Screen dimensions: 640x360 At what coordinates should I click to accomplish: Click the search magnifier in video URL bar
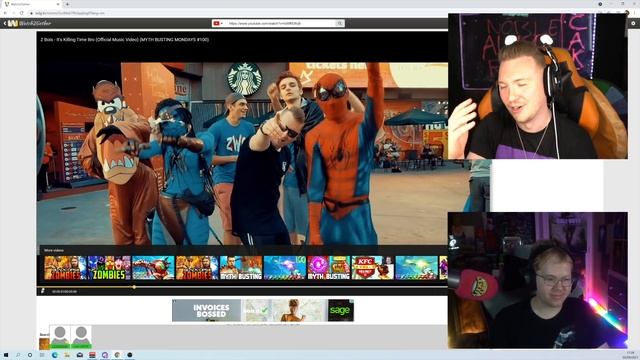click(x=340, y=23)
